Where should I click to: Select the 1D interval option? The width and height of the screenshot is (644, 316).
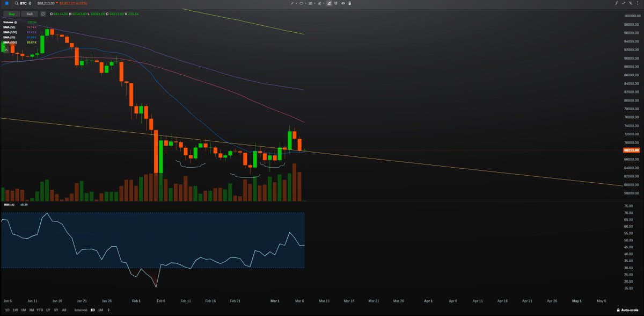[92, 310]
